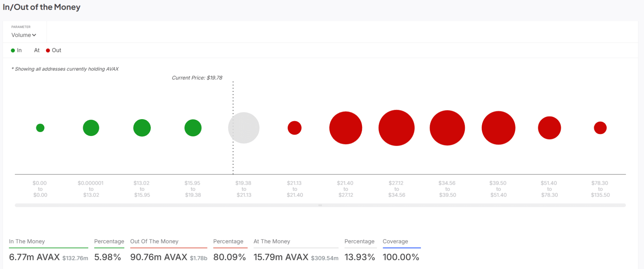Click the $78.30 to $135.50 axis label

[600, 189]
